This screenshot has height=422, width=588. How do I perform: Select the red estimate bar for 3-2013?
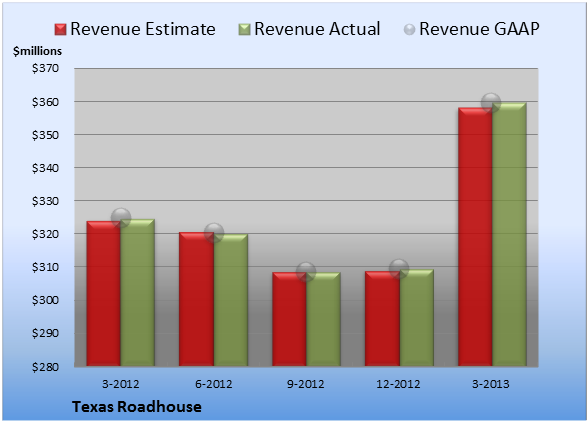coord(475,237)
